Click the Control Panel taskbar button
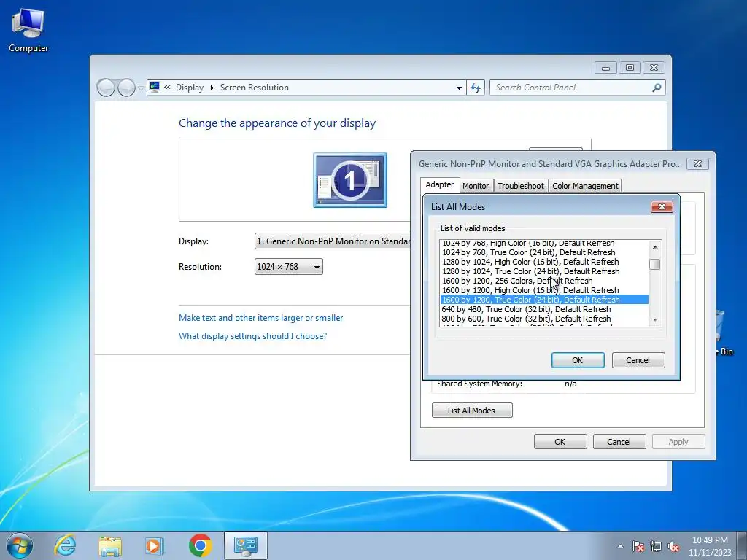Image resolution: width=747 pixels, height=560 pixels. (245, 545)
